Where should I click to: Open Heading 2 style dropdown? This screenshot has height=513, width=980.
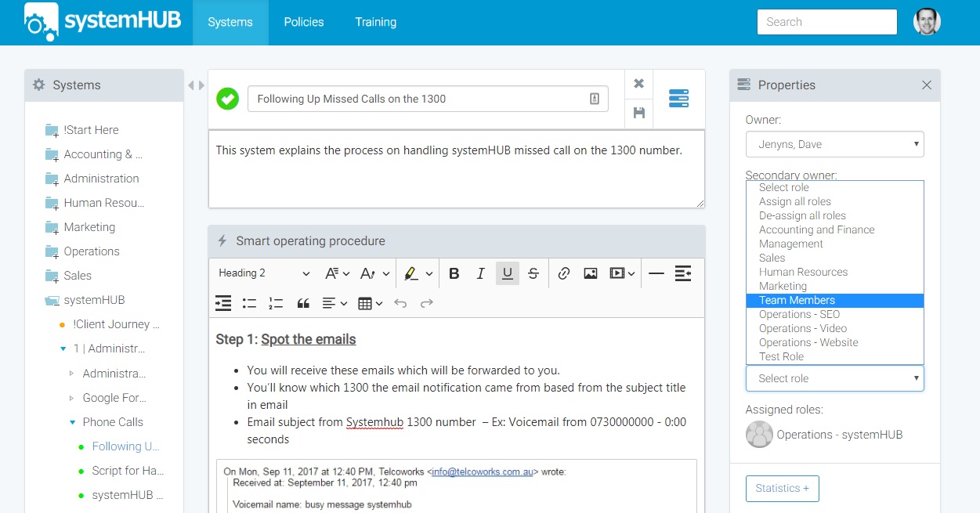(x=264, y=273)
